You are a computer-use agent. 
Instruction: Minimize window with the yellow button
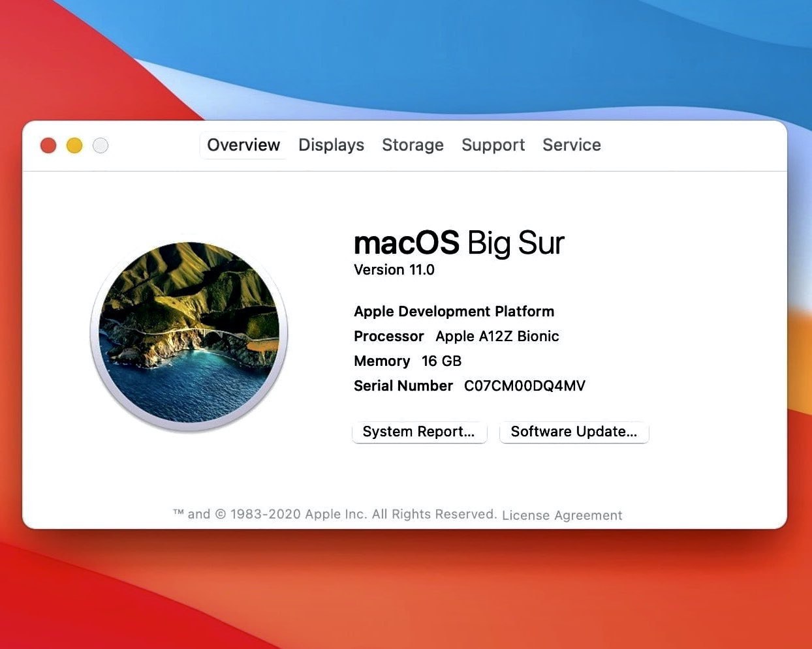tap(74, 145)
